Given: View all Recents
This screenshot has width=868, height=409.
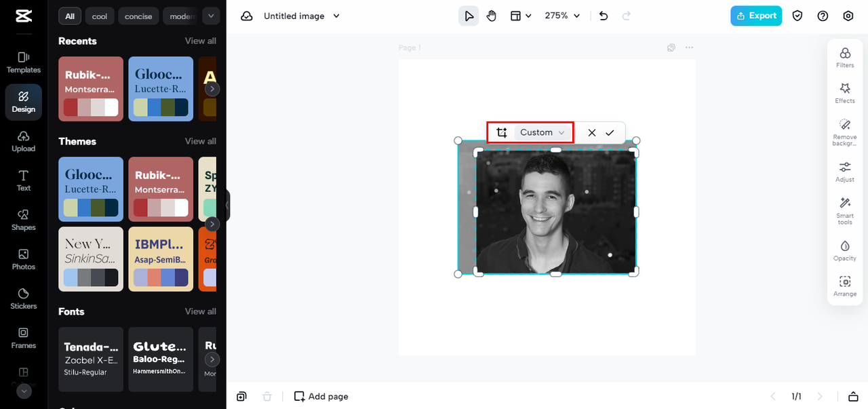Looking at the screenshot, I should pos(201,41).
